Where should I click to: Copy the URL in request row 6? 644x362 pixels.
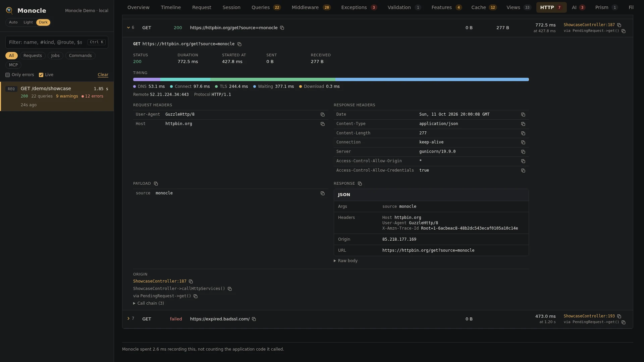282,28
